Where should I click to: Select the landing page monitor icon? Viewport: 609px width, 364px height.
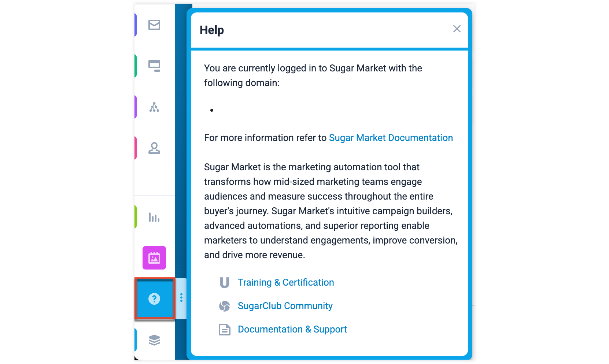(x=154, y=66)
